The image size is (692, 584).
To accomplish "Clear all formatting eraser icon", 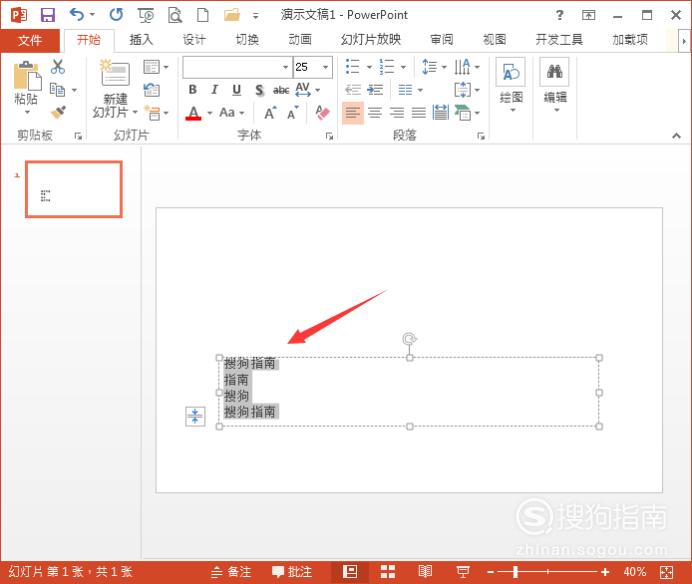I will tap(323, 113).
